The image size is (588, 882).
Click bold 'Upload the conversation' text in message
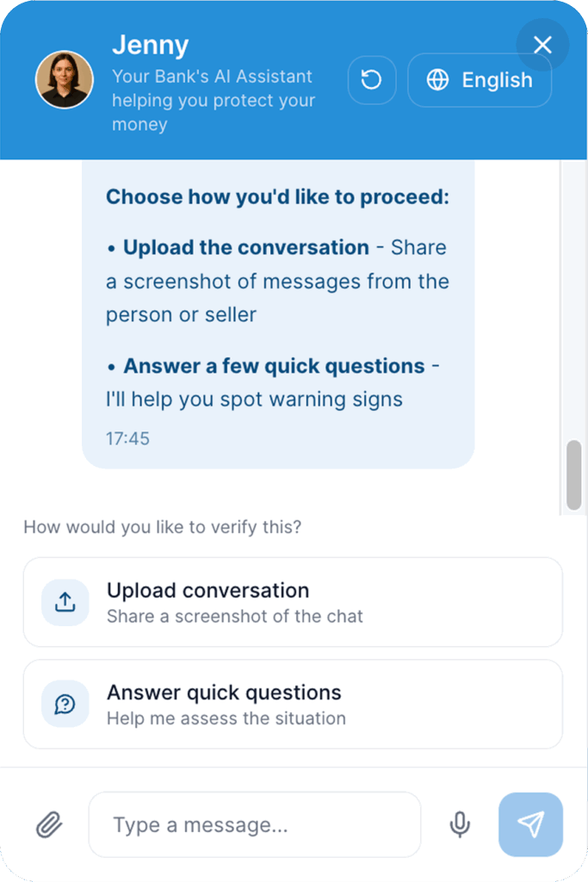pos(246,247)
